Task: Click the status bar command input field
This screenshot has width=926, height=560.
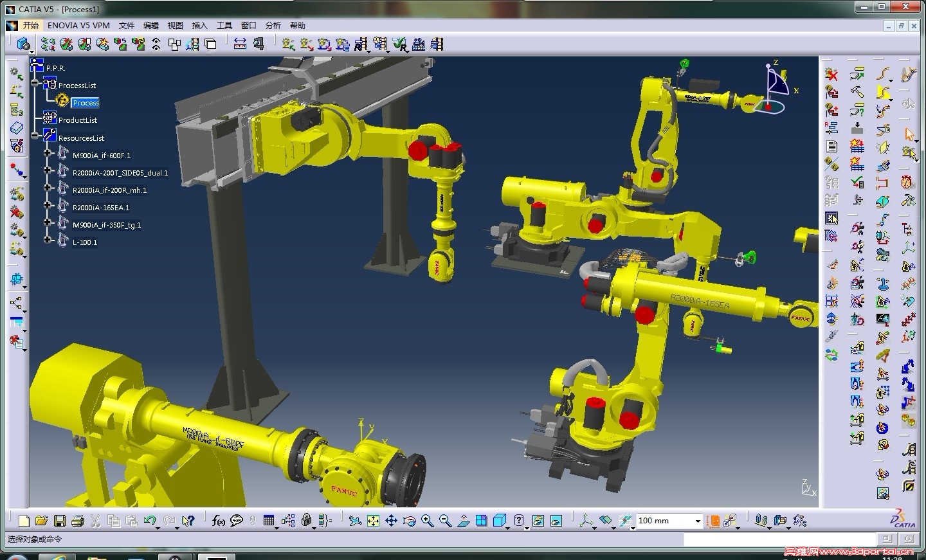Action: [779, 539]
